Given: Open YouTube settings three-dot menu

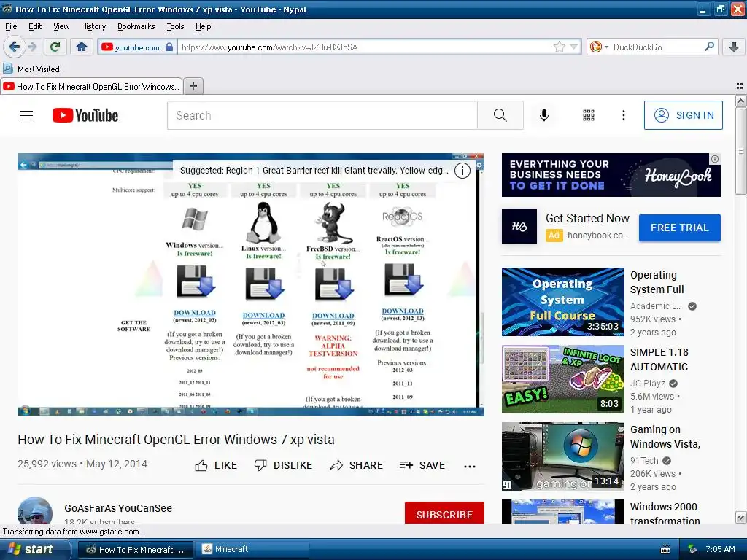Looking at the screenshot, I should 623,115.
